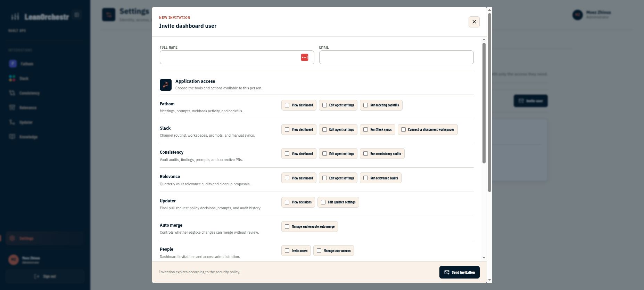Click 'NEW INVITATION' label text
The image size is (644, 290).
175,17
